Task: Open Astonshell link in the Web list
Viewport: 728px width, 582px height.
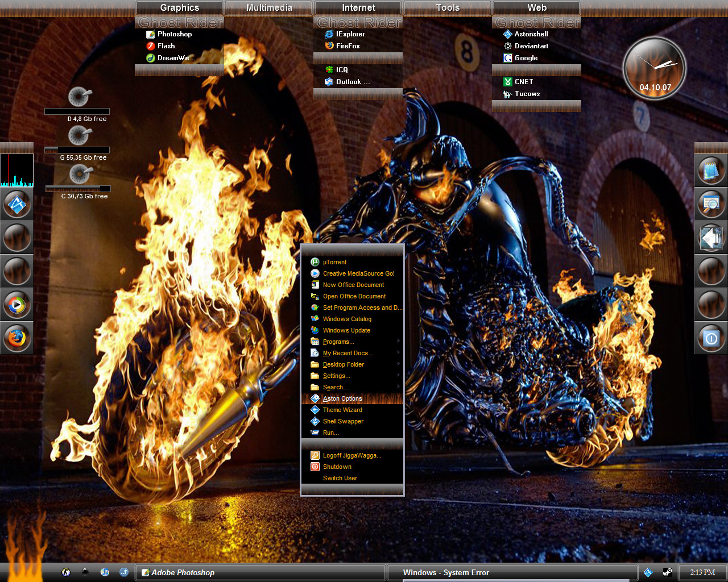Action: pyautogui.click(x=526, y=34)
